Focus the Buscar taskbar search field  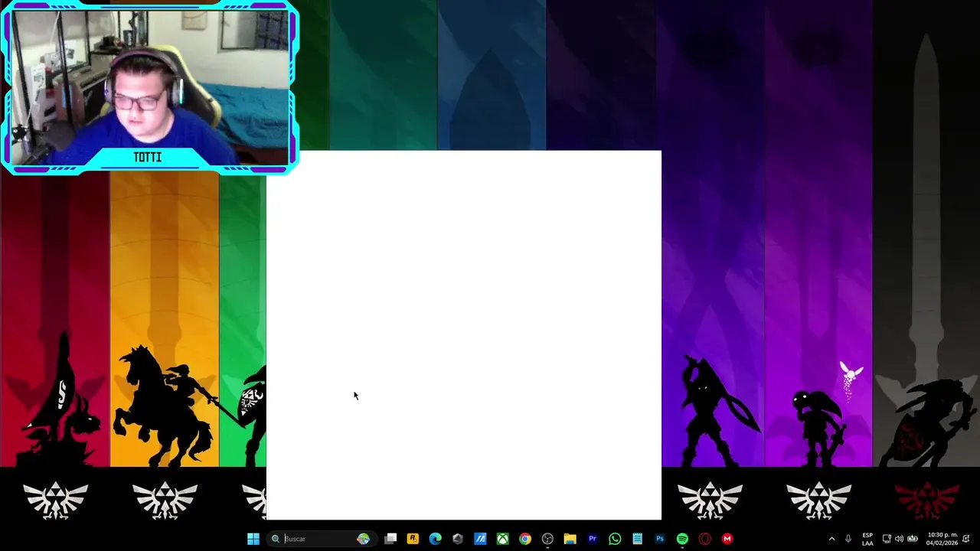coord(320,539)
